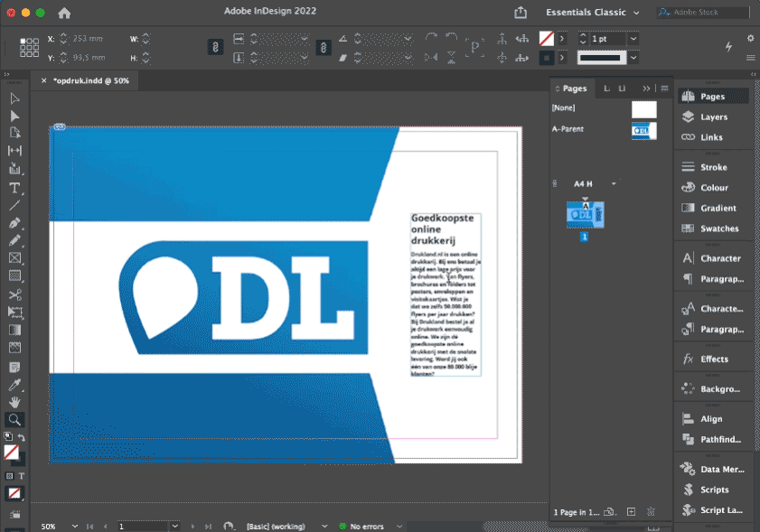Select the Gradient Swatch tool

point(14,330)
